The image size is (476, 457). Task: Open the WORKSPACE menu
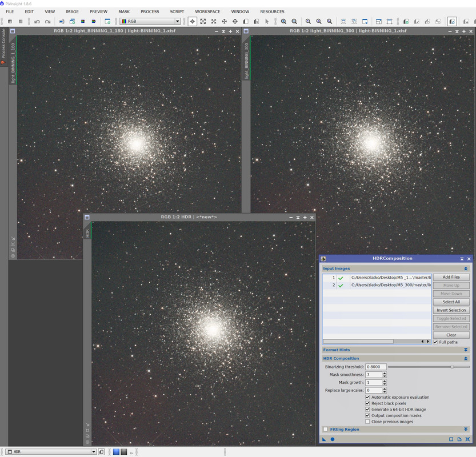[x=207, y=11]
